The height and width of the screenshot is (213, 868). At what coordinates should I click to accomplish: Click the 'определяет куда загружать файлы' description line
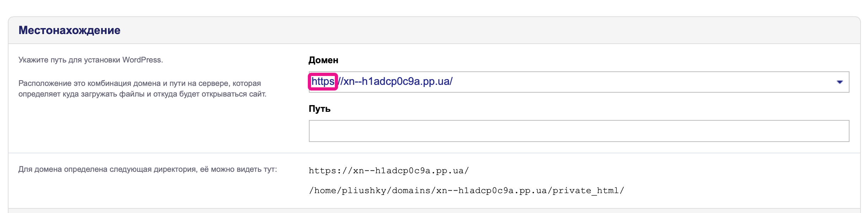point(142,94)
